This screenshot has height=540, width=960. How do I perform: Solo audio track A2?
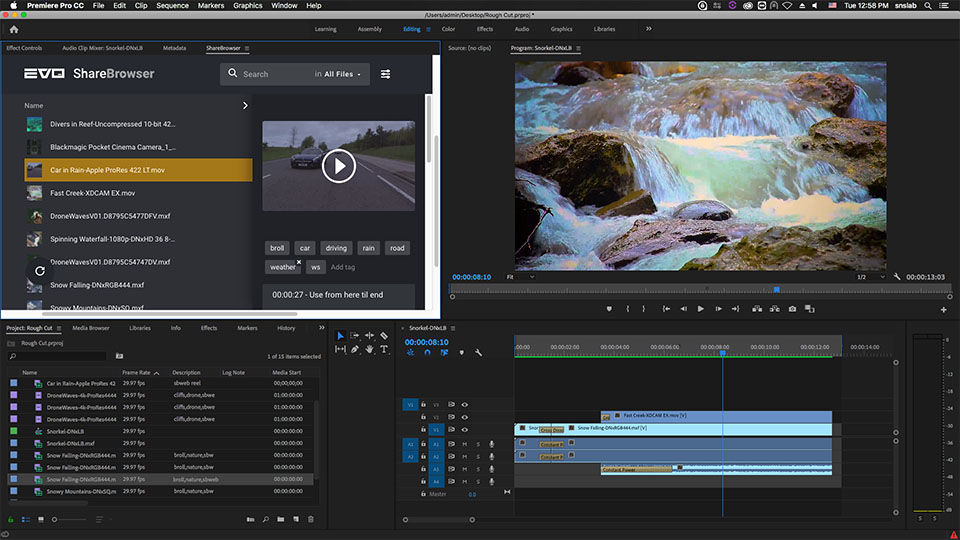pyautogui.click(x=478, y=457)
